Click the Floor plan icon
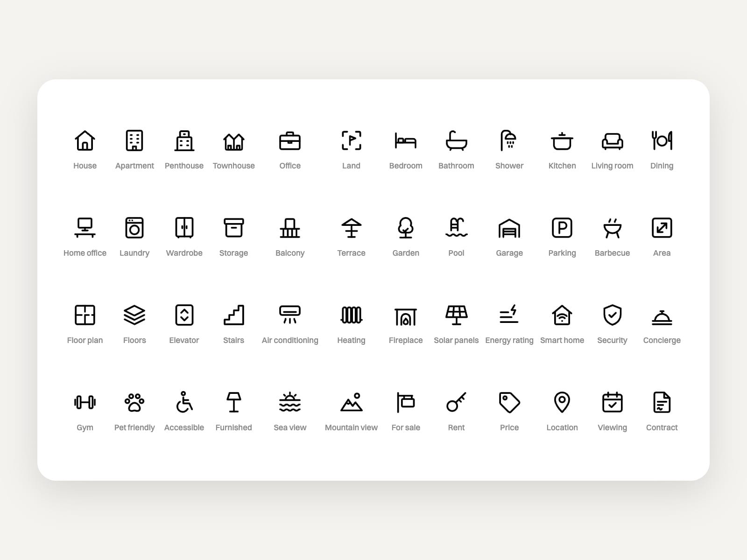Viewport: 747px width, 560px height. 85,315
